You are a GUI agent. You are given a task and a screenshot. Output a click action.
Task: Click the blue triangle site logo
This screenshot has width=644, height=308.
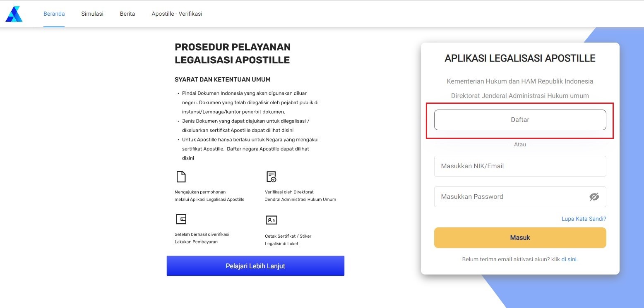click(x=14, y=14)
